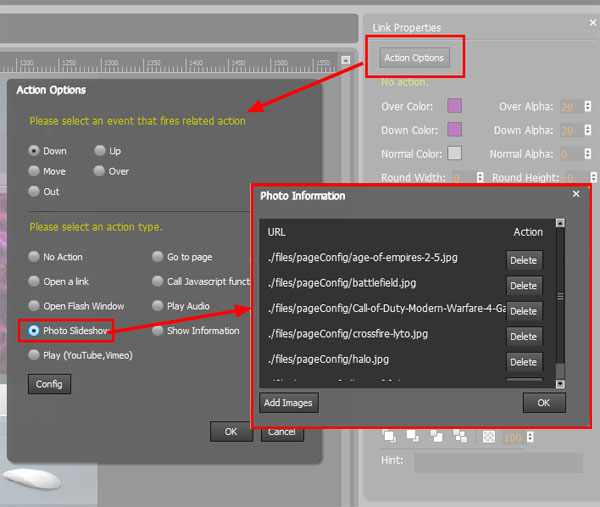The width and height of the screenshot is (600, 507).
Task: Click the ./files/pageConfig/crossfire-lyto.jpg URL row
Action: 347,334
